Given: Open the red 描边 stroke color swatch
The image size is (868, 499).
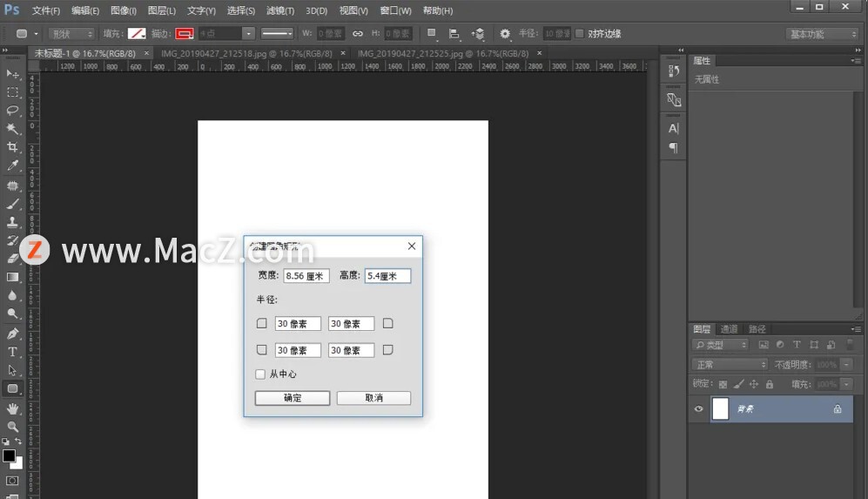Looking at the screenshot, I should pos(185,34).
